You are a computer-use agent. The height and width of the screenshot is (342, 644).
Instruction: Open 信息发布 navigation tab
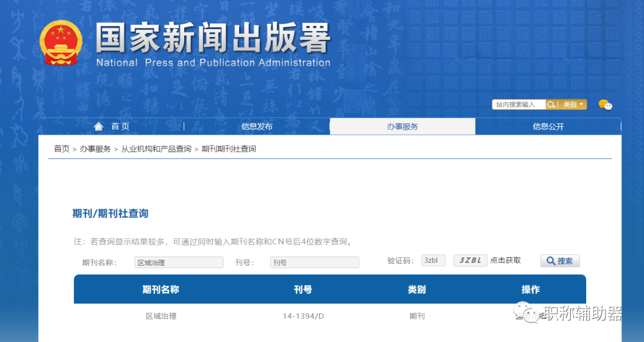pyautogui.click(x=256, y=126)
